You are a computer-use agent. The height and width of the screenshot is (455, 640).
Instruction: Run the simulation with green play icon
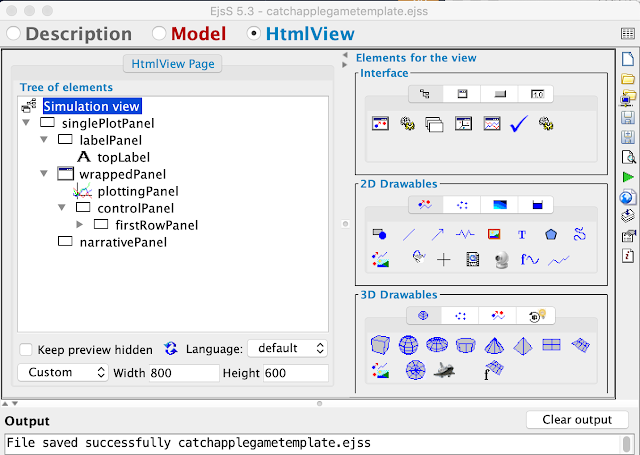tap(628, 177)
